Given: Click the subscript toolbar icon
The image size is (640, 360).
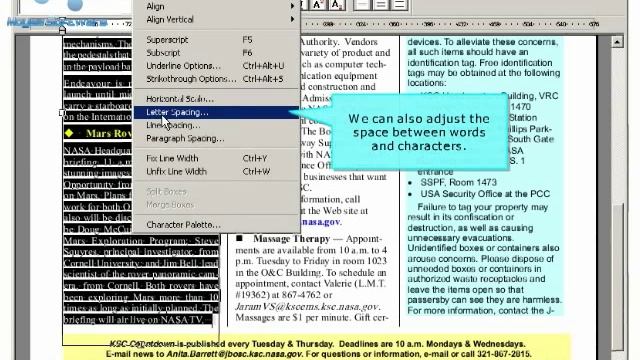Looking at the screenshot, I should (x=336, y=4).
